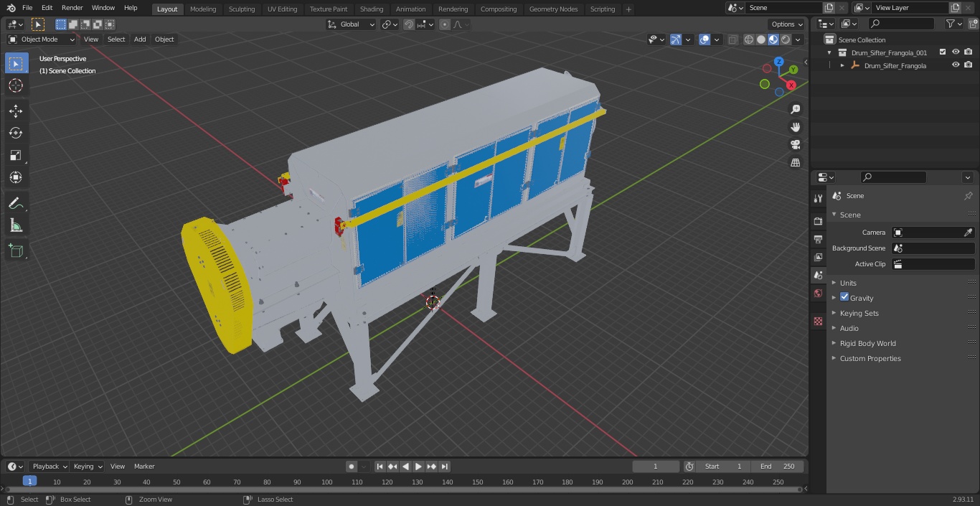Click the blue Z axis gizmo
The image size is (980, 506).
click(778, 62)
